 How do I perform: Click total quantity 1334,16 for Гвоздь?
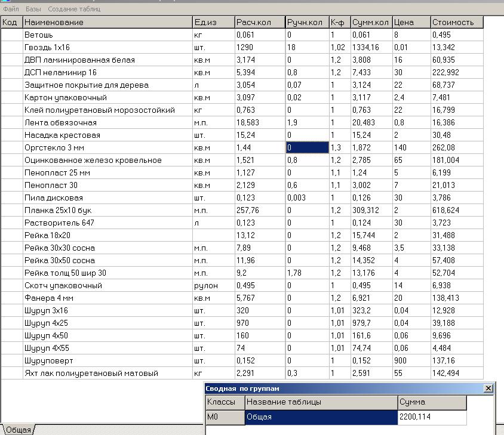[371, 47]
